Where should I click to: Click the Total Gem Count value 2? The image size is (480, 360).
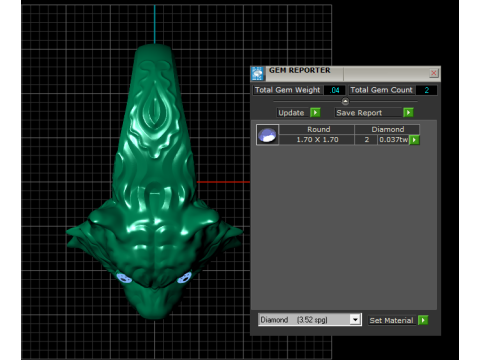click(427, 90)
